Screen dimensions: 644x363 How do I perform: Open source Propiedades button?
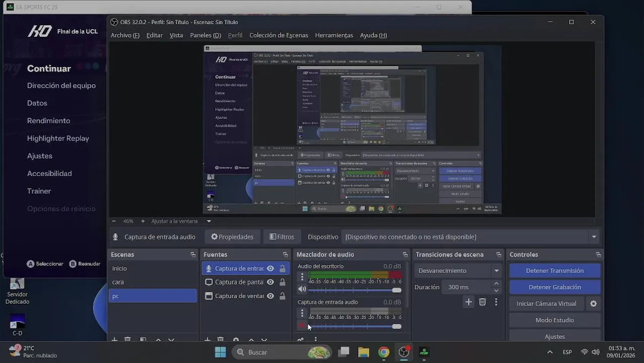232,237
